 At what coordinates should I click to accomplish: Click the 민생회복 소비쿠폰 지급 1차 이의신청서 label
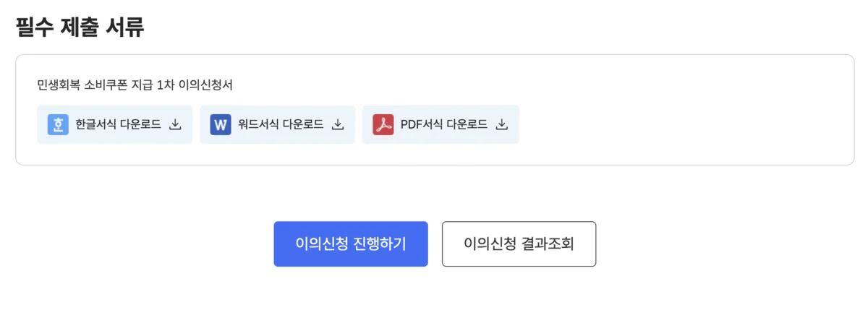pyautogui.click(x=135, y=85)
